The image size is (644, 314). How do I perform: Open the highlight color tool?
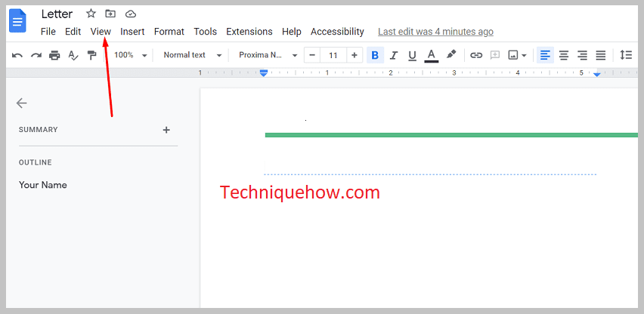pyautogui.click(x=451, y=55)
